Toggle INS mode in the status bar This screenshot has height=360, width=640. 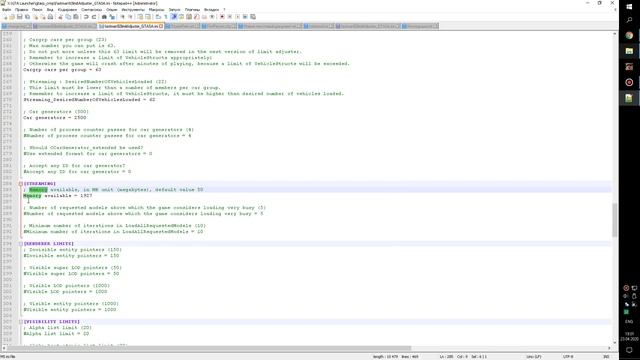pyautogui.click(x=606, y=357)
